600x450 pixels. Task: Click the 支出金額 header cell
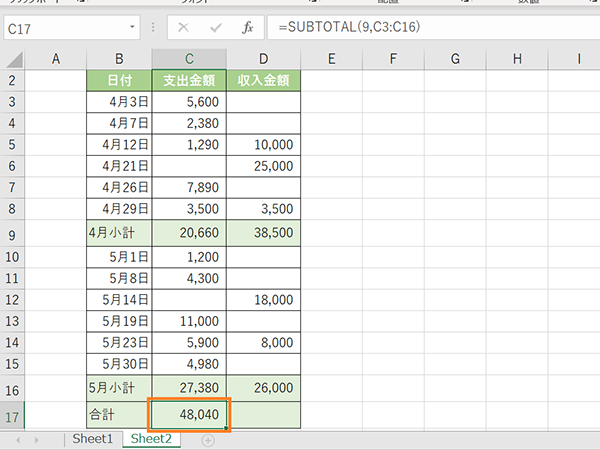tap(189, 80)
